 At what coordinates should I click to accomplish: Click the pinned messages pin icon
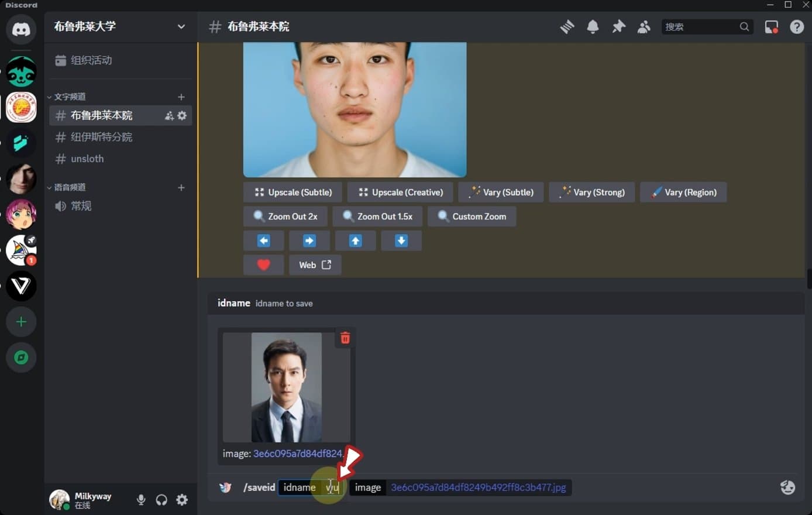click(618, 26)
